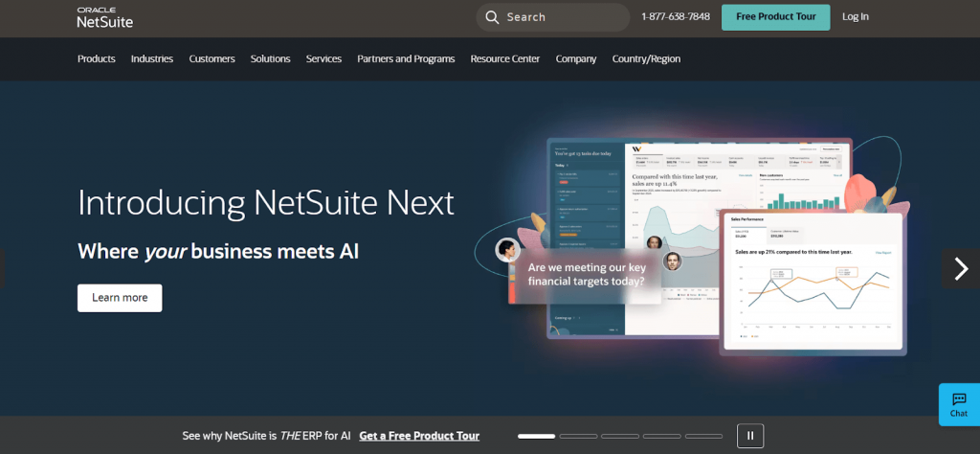Jump to the fifth carousel slide indicator
The width and height of the screenshot is (980, 454).
(x=703, y=436)
